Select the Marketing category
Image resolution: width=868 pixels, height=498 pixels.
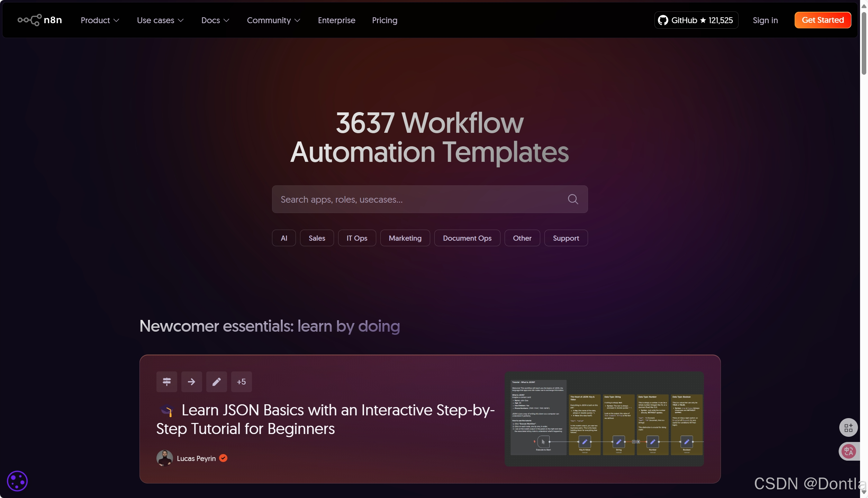pos(405,238)
